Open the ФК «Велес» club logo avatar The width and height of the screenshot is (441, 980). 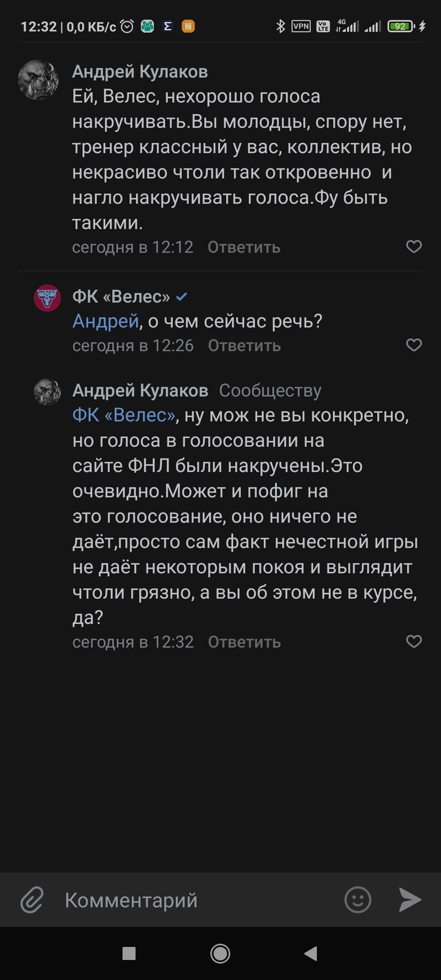coord(47,298)
